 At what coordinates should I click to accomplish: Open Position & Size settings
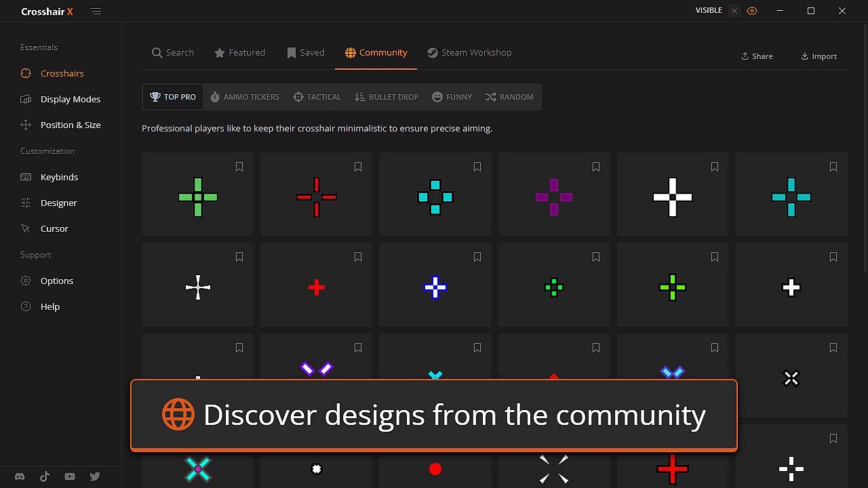click(70, 125)
